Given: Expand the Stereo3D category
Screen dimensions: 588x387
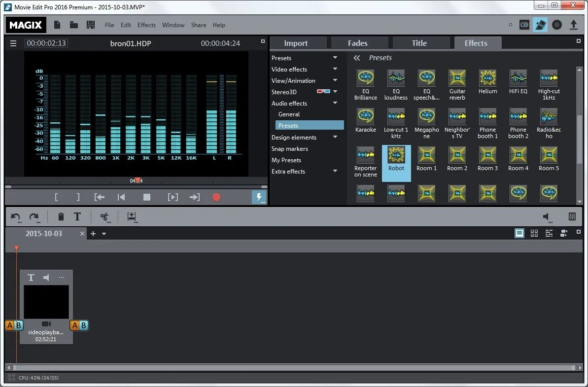Looking at the screenshot, I should point(335,92).
